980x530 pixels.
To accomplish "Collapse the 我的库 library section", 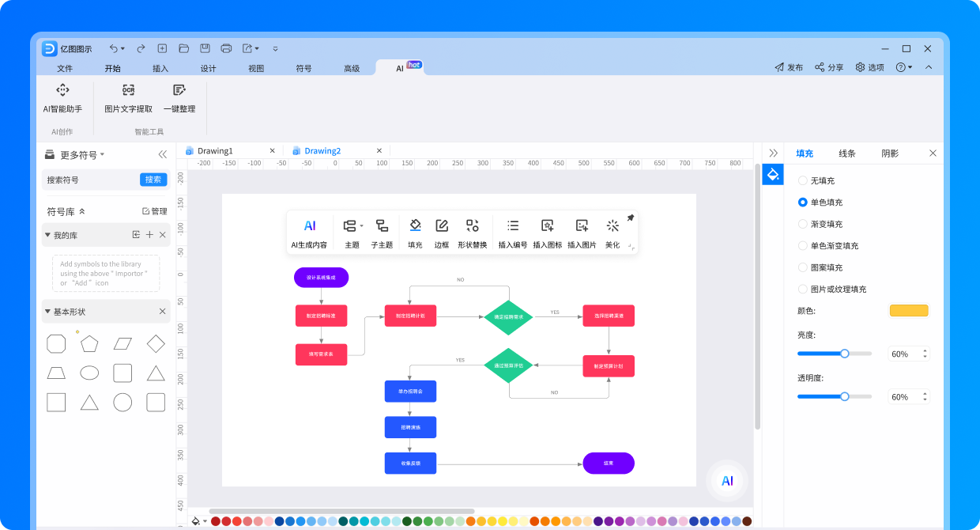I will coord(49,234).
